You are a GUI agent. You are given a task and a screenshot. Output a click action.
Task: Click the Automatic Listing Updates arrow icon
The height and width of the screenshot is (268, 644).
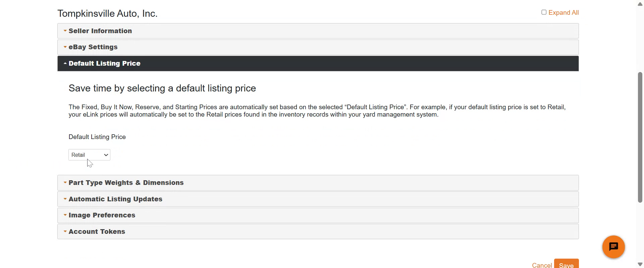coord(65,199)
